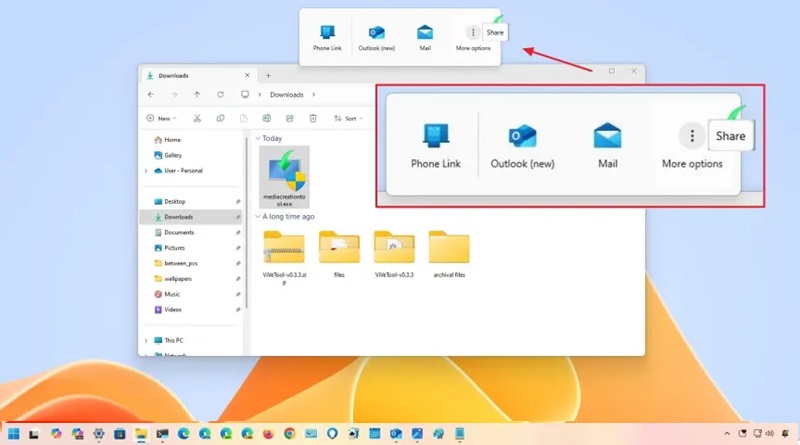This screenshot has width=800, height=445.
Task: Collapse the Today file group
Action: pos(258,138)
